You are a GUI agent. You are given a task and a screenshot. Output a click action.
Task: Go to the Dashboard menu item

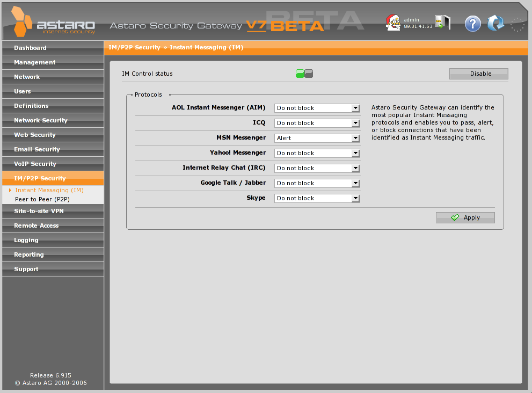(x=30, y=48)
